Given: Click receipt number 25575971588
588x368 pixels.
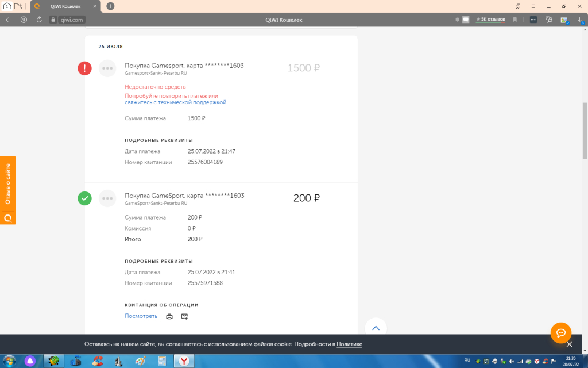Looking at the screenshot, I should 205,283.
